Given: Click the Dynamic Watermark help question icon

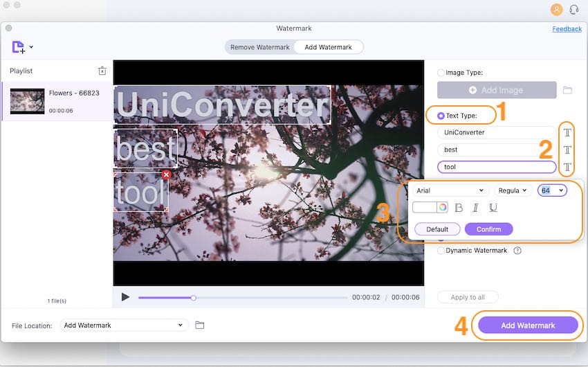Looking at the screenshot, I should [517, 250].
